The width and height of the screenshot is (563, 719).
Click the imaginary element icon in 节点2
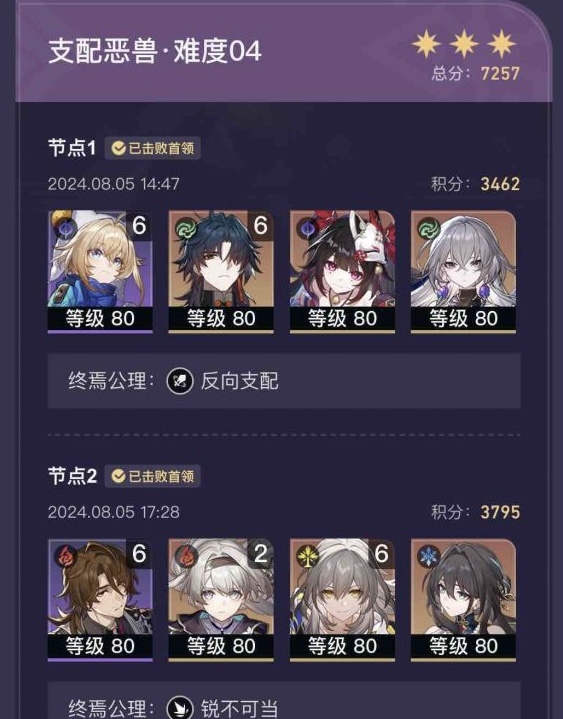pos(306,555)
